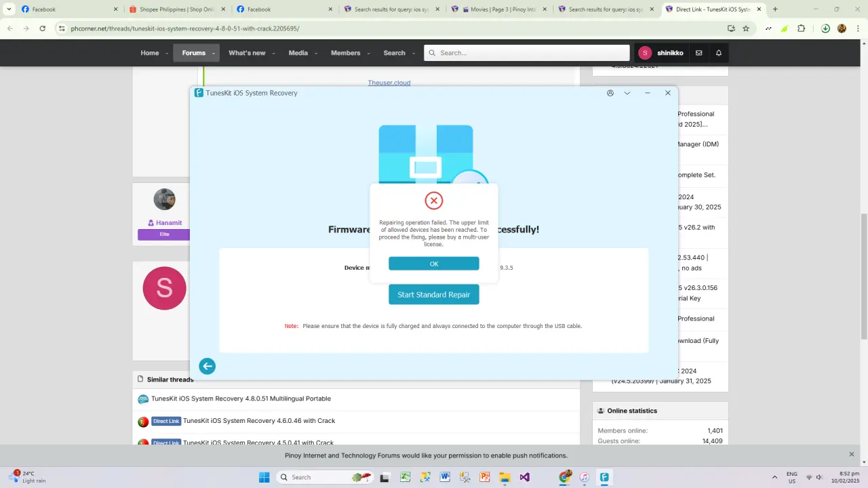Expand the Forums submenu arrow
The width and height of the screenshot is (868, 488).
click(x=214, y=54)
